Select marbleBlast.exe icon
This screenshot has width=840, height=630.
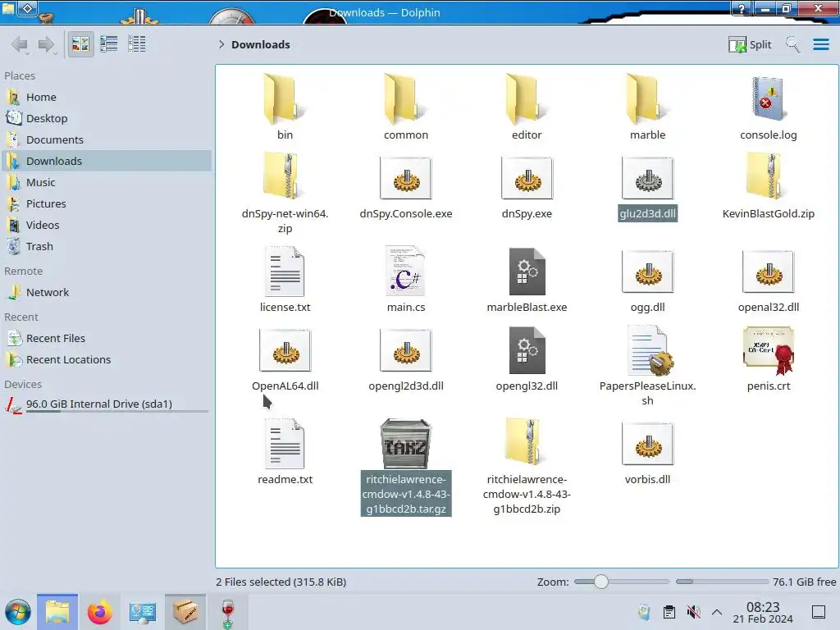(527, 271)
